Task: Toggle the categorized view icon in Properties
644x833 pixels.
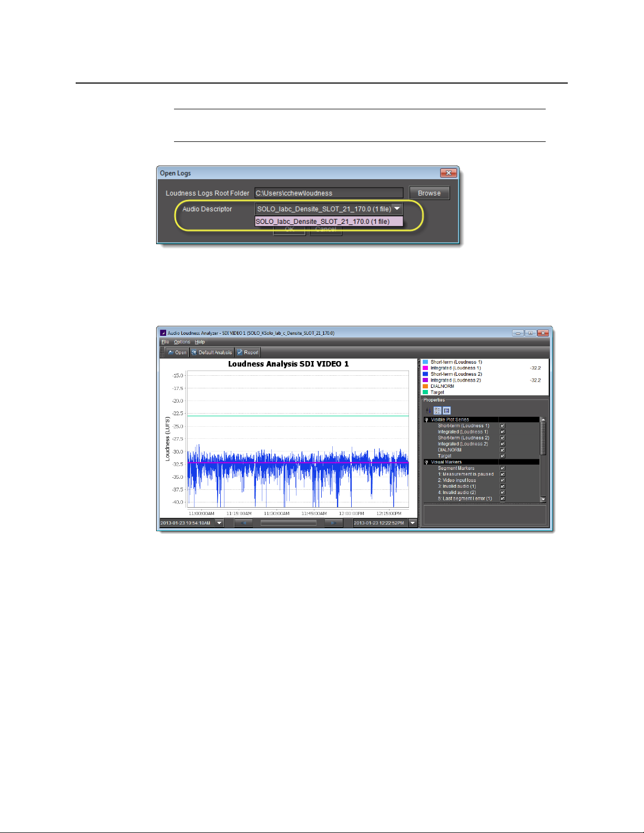Action: 437,411
